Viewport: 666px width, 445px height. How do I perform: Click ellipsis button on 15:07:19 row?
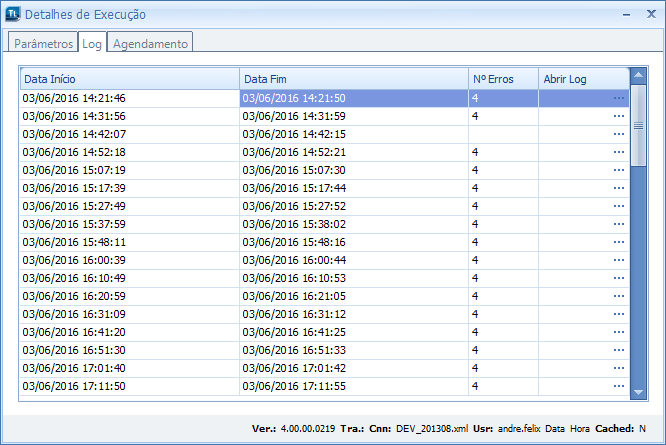tap(618, 170)
